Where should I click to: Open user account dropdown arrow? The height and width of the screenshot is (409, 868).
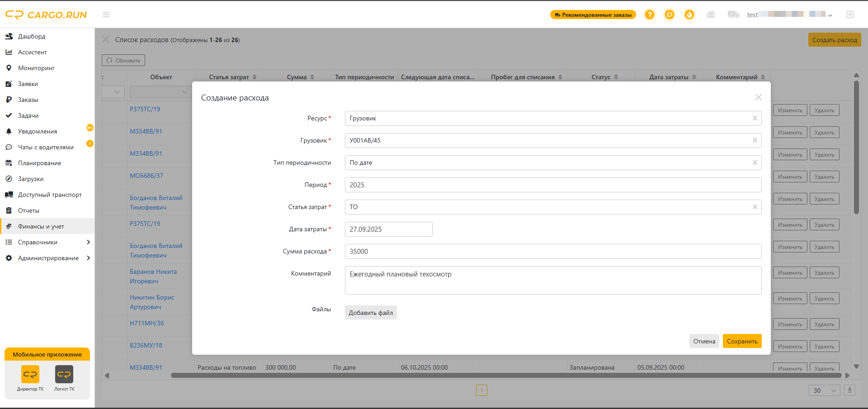(x=830, y=15)
